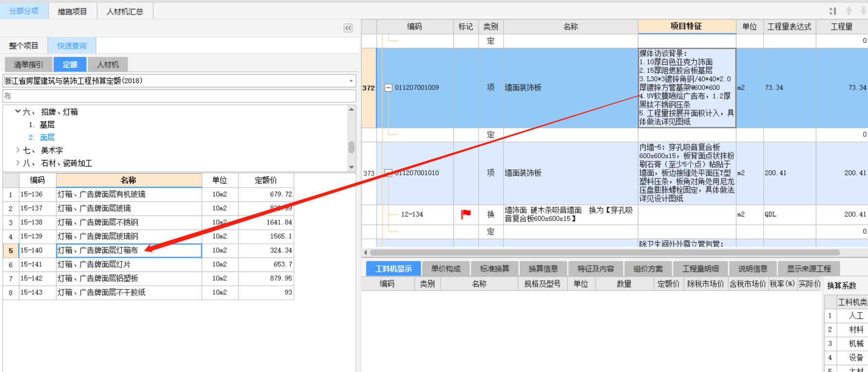Expand the 七、美术字 tree node

coord(18,150)
